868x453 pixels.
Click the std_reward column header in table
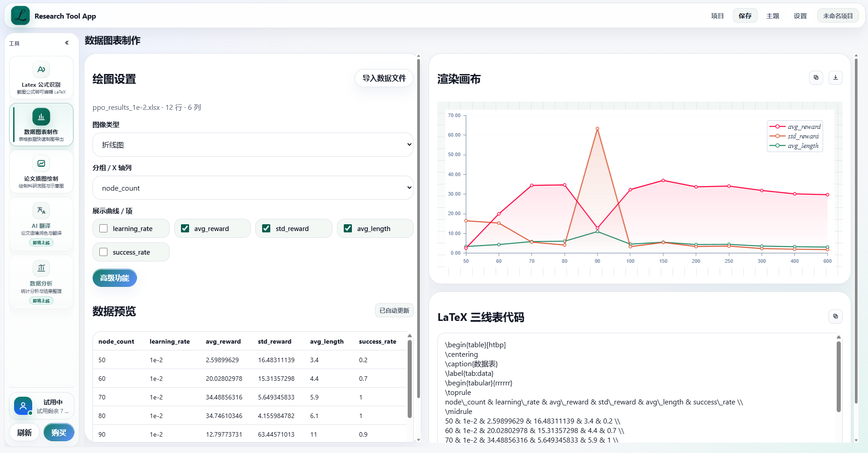click(x=275, y=341)
